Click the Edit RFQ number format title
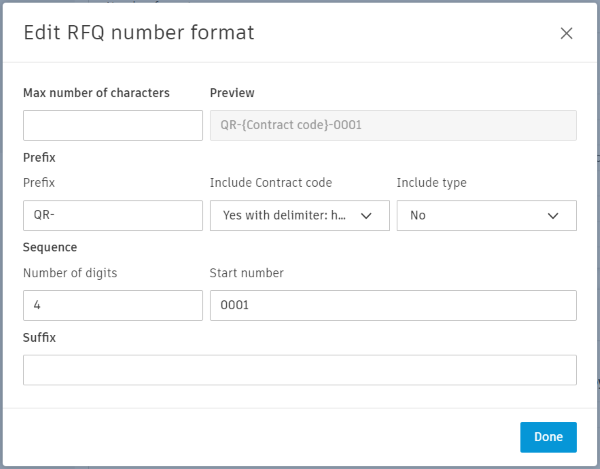The width and height of the screenshot is (600, 469). point(138,33)
